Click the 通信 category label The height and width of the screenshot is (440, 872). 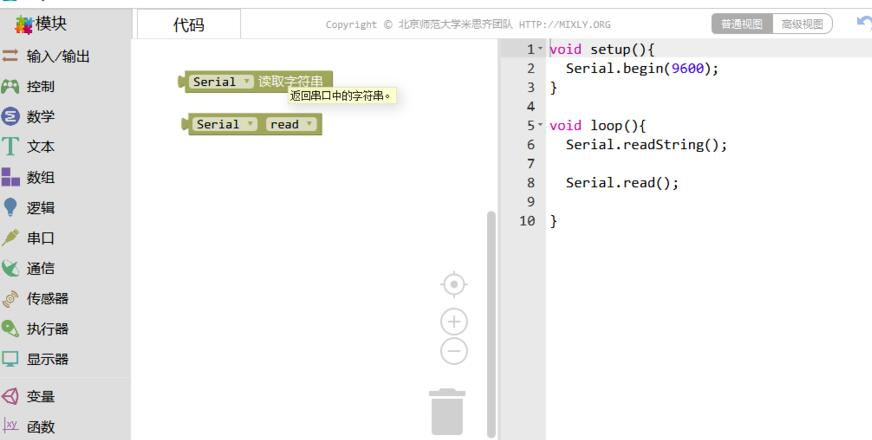coord(41,268)
